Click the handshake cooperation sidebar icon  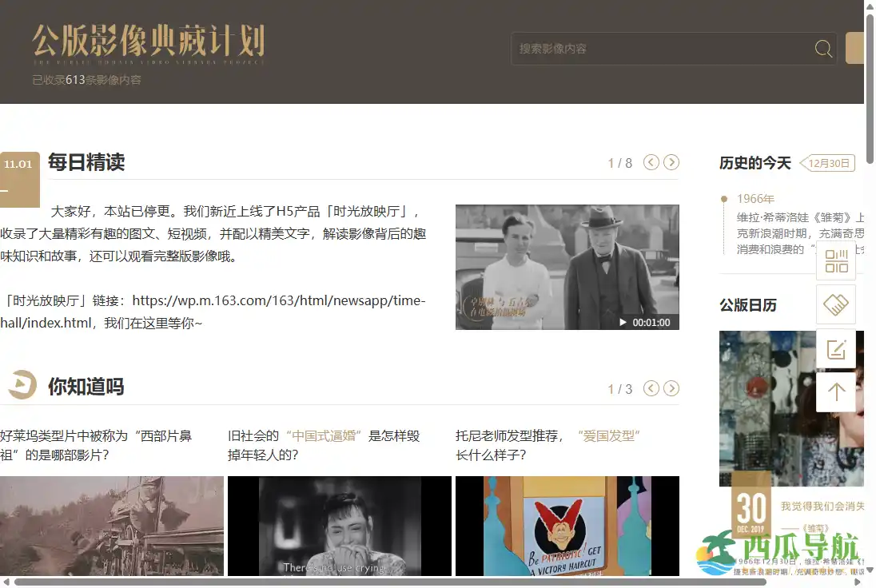pyautogui.click(x=836, y=304)
